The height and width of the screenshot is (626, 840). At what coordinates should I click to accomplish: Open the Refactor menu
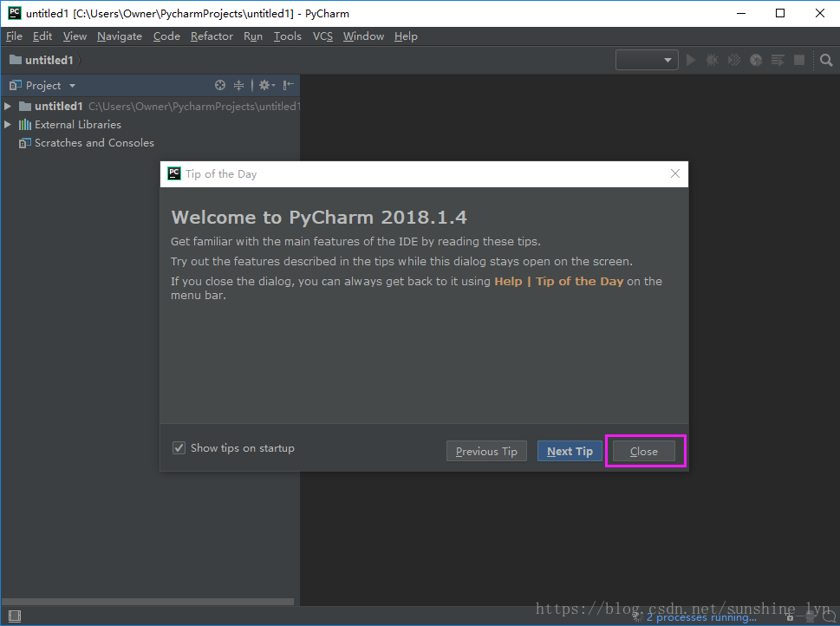[x=212, y=36]
